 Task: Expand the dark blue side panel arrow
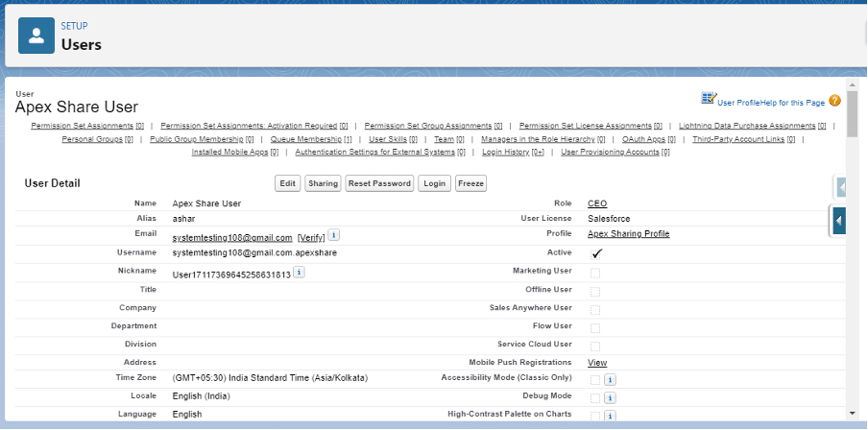click(838, 221)
